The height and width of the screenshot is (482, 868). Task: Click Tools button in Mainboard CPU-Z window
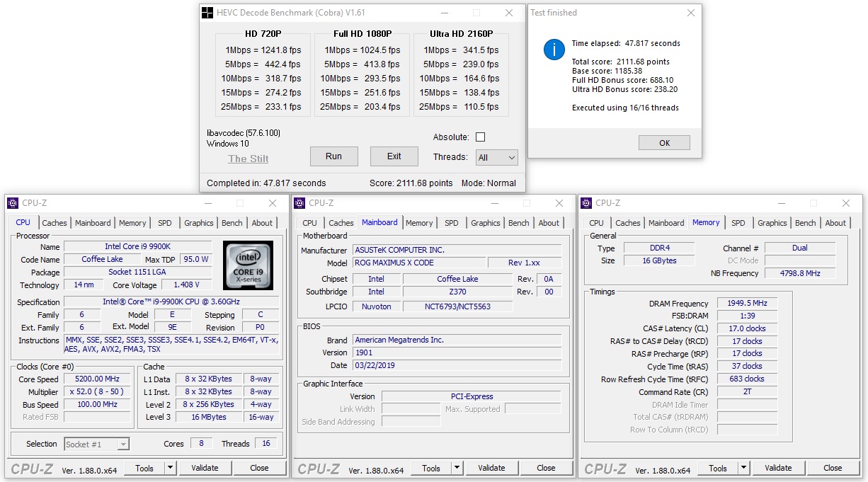point(431,468)
